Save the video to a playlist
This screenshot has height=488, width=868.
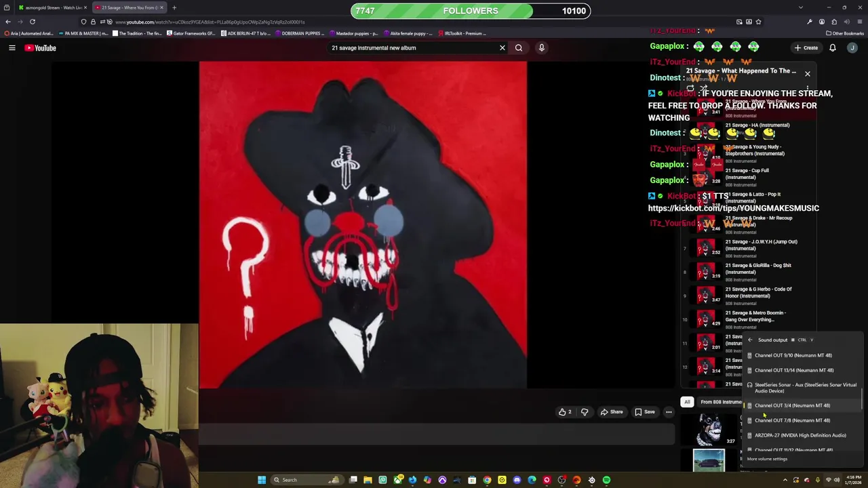pos(645,411)
